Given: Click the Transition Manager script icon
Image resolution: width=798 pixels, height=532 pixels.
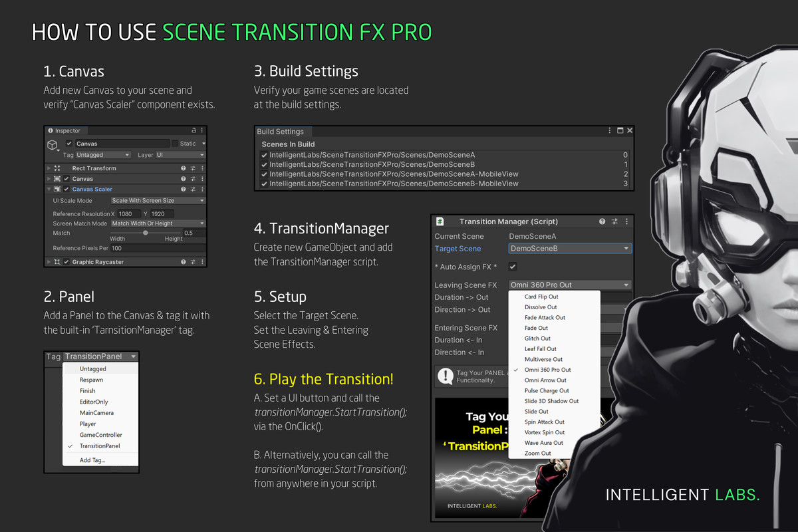Looking at the screenshot, I should pos(440,221).
